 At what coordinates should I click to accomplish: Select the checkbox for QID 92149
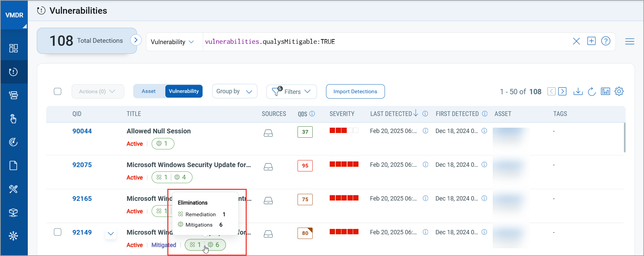58,232
